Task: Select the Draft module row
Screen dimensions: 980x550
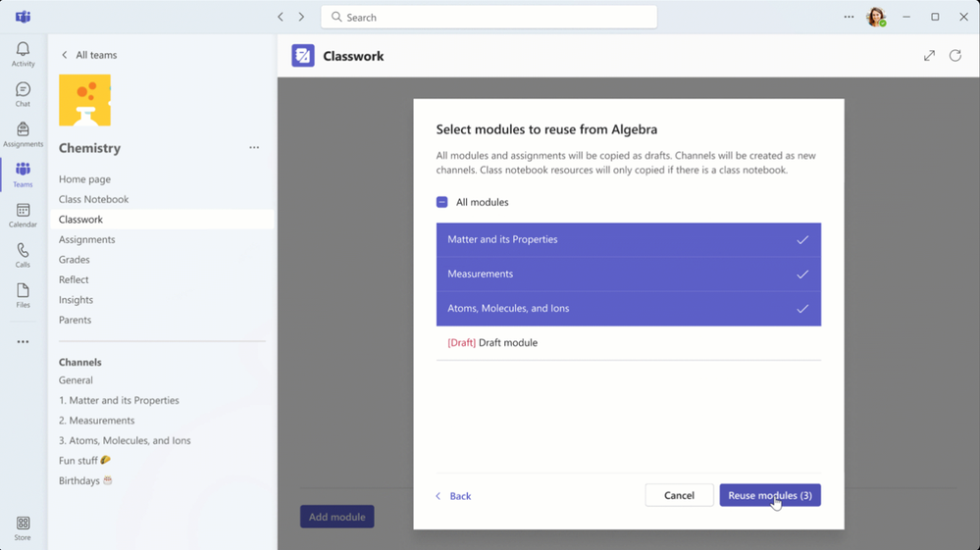Action: [x=628, y=343]
